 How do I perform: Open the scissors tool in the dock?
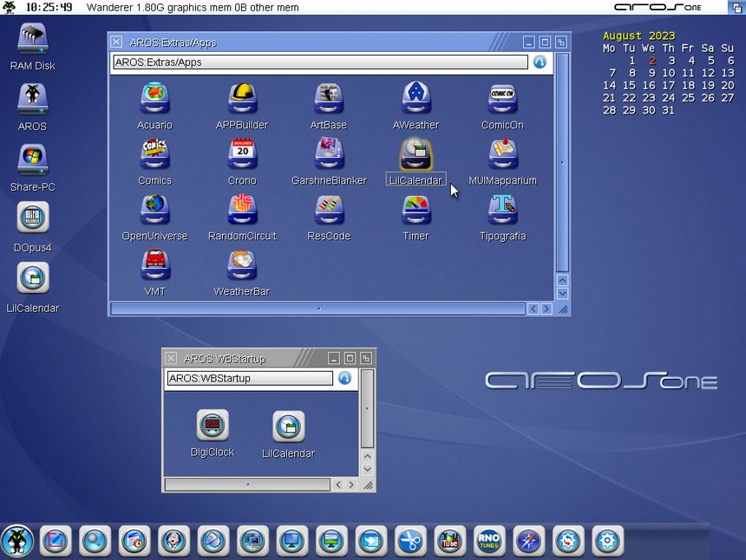tap(410, 541)
